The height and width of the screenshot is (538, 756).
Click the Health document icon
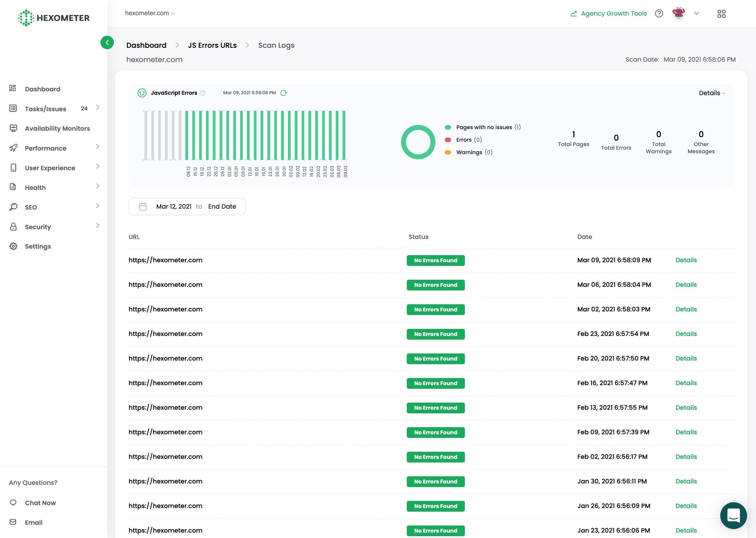(13, 187)
